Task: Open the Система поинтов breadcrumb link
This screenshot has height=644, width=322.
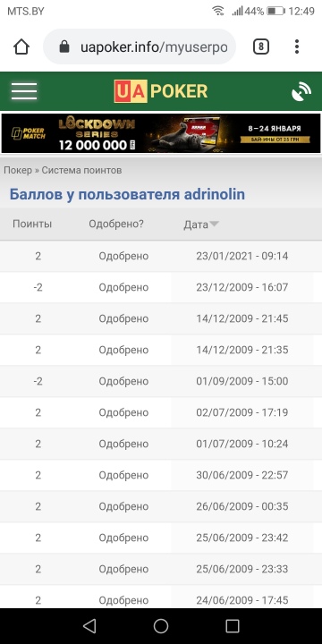Action: [x=81, y=170]
